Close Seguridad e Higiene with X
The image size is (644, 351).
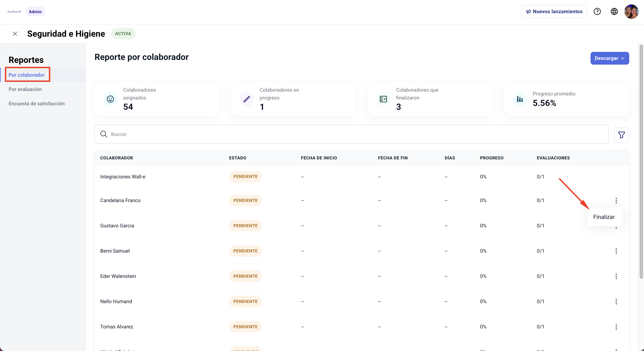coord(15,34)
